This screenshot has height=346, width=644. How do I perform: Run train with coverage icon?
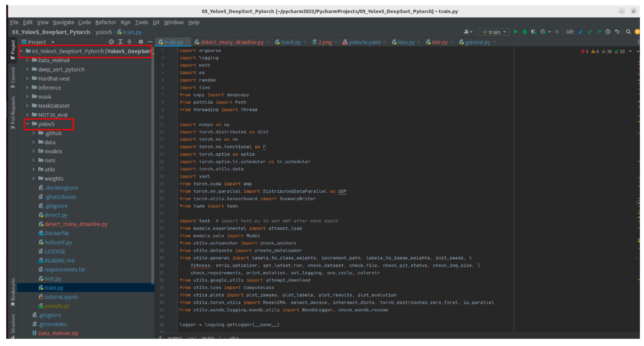pos(534,32)
